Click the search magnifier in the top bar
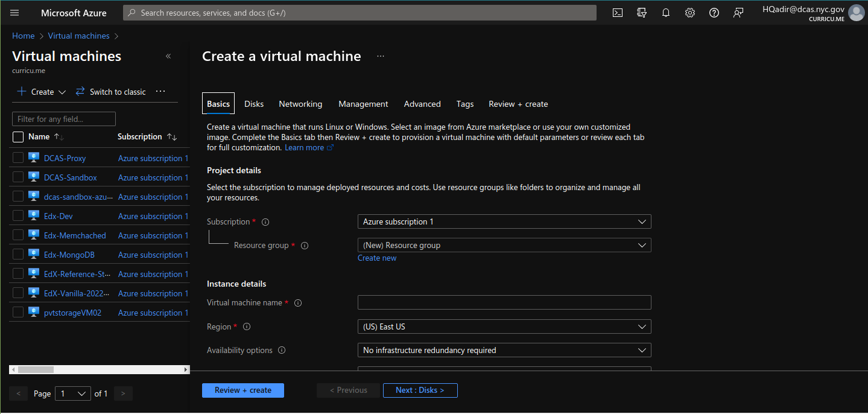The width and height of the screenshot is (868, 414). click(x=132, y=13)
